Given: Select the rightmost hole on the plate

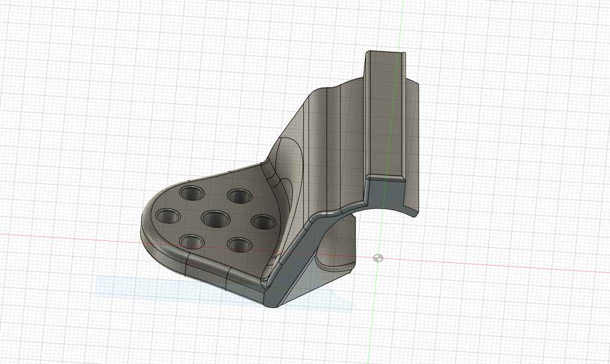Looking at the screenshot, I should (x=264, y=222).
